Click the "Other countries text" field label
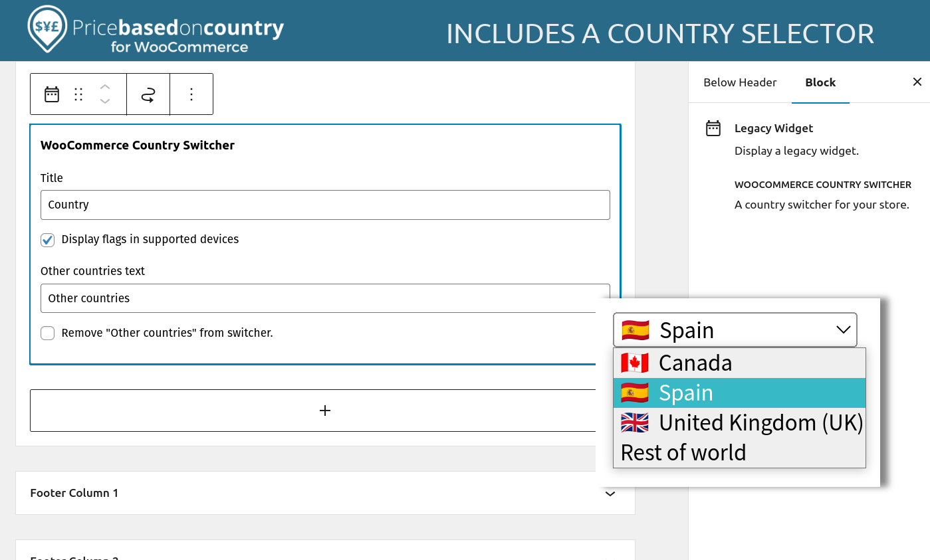Screen dimensions: 930x560 [92, 271]
